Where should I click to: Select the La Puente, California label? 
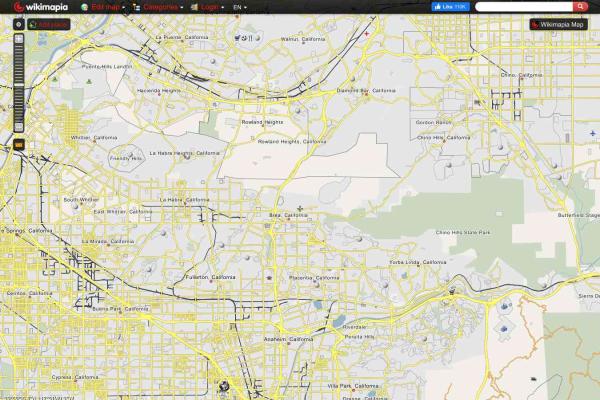pyautogui.click(x=182, y=38)
